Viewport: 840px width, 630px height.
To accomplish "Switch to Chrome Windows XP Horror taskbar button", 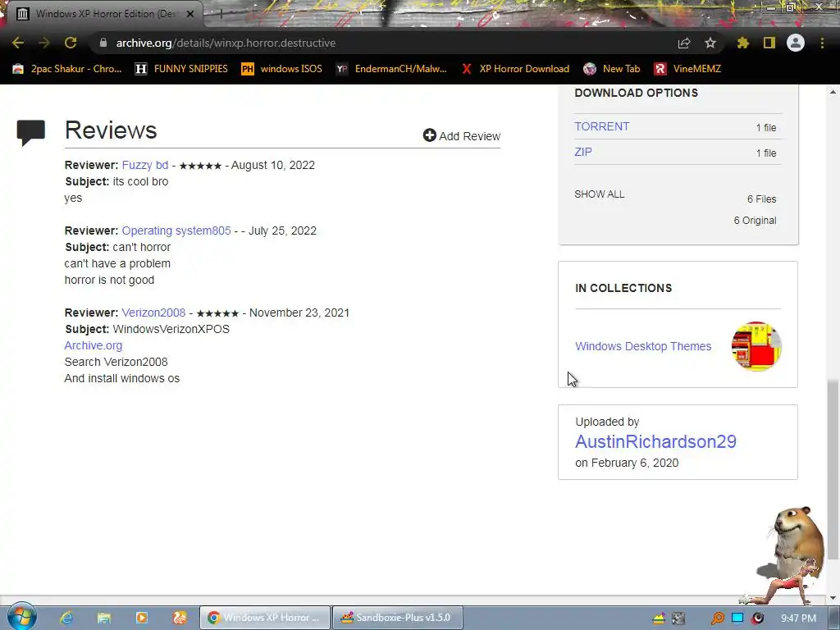I will 265,618.
